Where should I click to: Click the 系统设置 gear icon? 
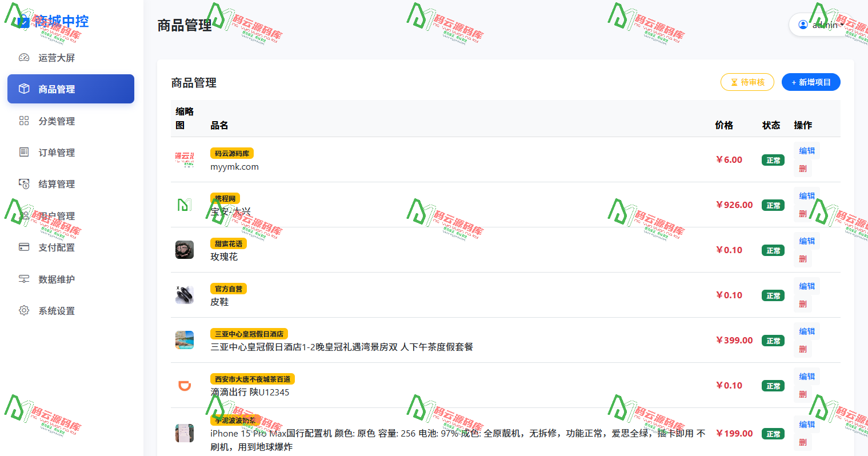coord(23,310)
